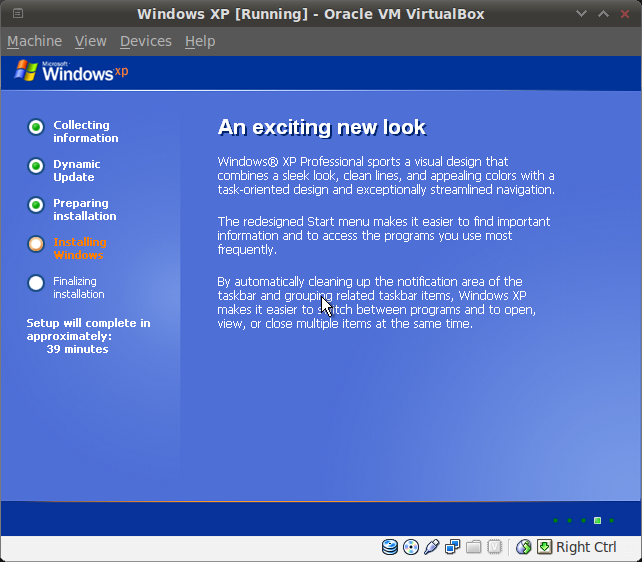
Task: Click the Windows XP logo
Action: [x=71, y=71]
